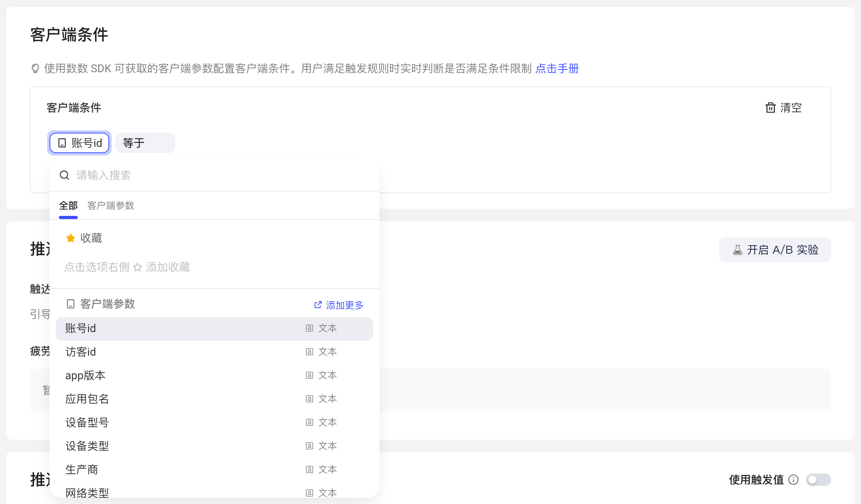The image size is (861, 504).
Task: Click the device icon in 账号id chip
Action: pos(62,143)
